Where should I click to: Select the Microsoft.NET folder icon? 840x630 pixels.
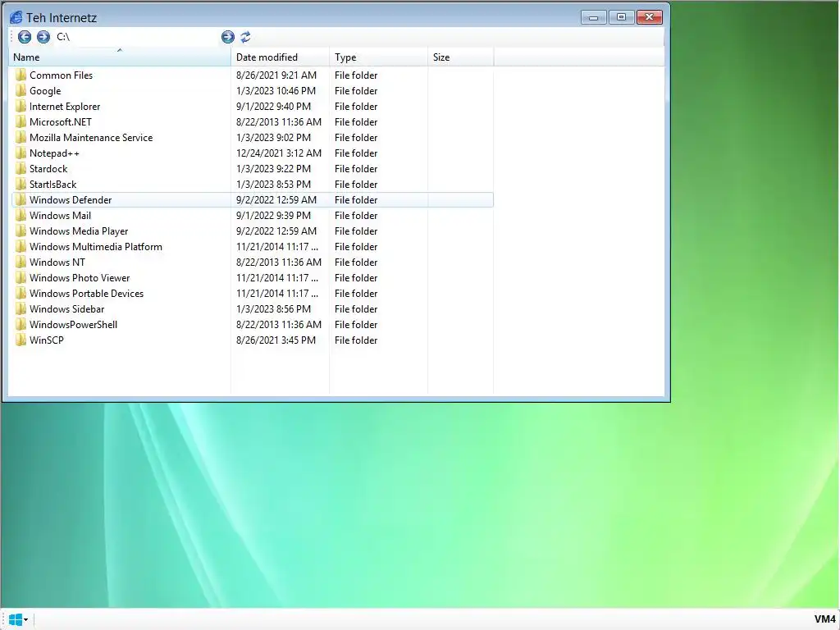[x=21, y=121]
